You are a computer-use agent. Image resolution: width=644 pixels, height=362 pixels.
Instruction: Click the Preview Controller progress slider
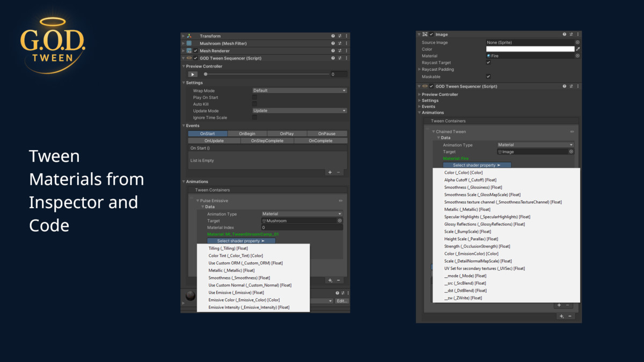(267, 75)
